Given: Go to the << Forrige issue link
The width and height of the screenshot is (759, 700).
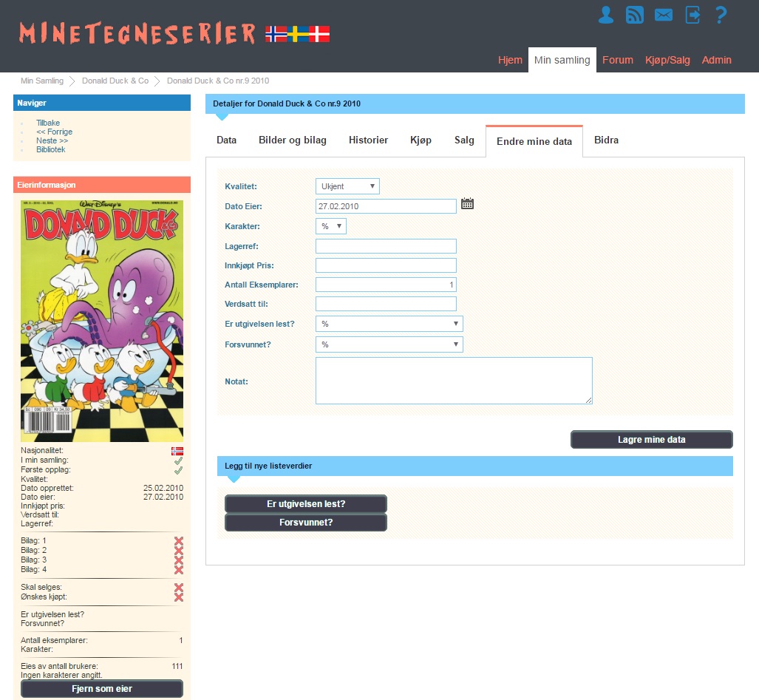Looking at the screenshot, I should tap(54, 132).
